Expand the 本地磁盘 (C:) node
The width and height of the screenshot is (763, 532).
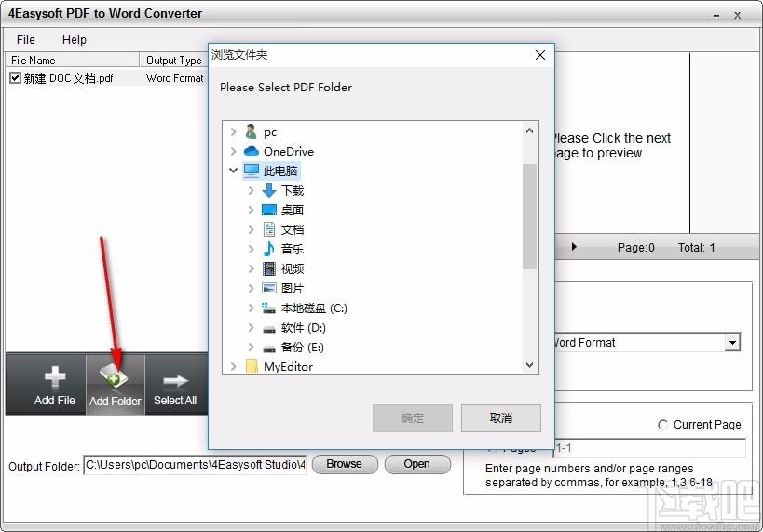click(x=252, y=307)
